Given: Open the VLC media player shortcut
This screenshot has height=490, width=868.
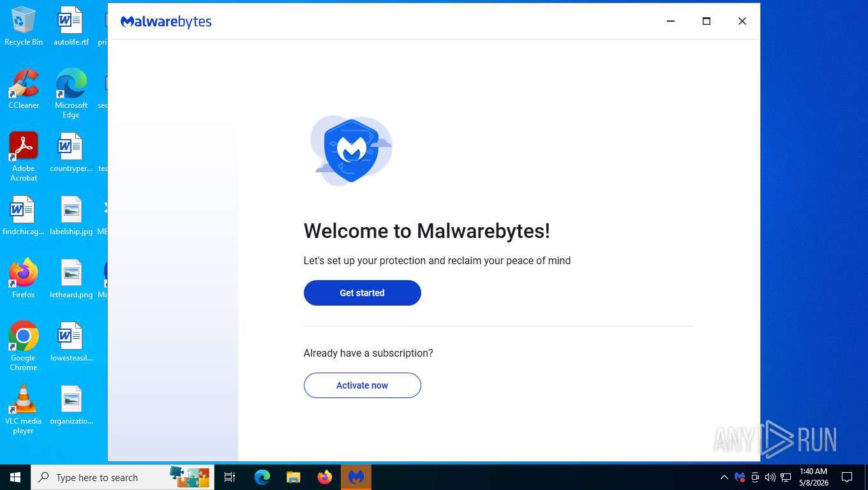Looking at the screenshot, I should coord(24,410).
